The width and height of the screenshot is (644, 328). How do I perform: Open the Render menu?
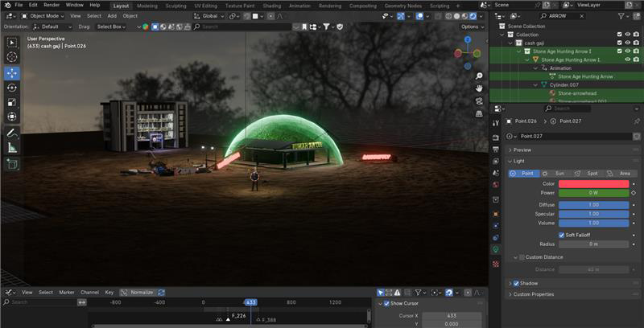(x=52, y=6)
